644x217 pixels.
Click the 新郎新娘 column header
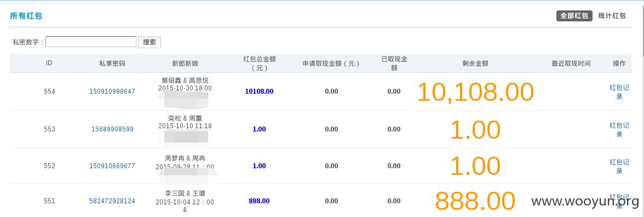click(185, 64)
